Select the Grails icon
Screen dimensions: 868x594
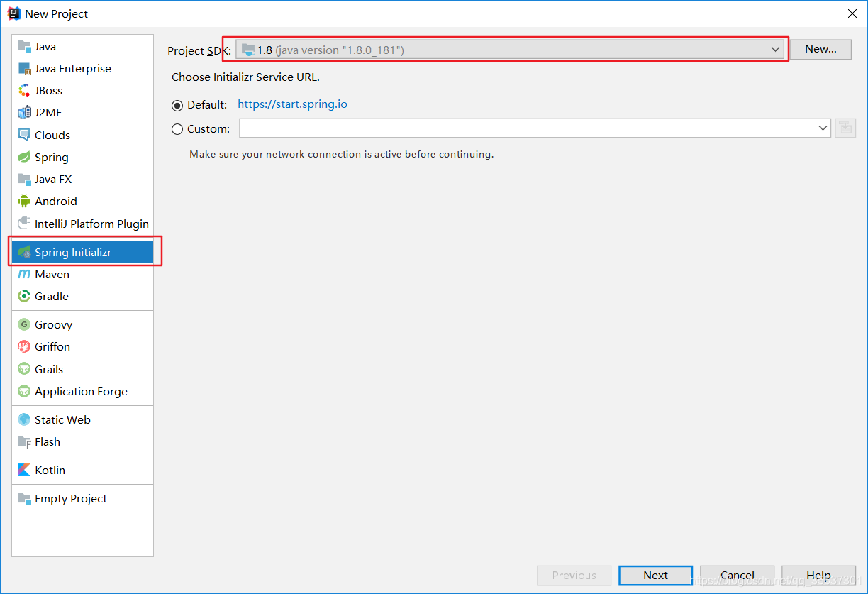click(x=24, y=369)
